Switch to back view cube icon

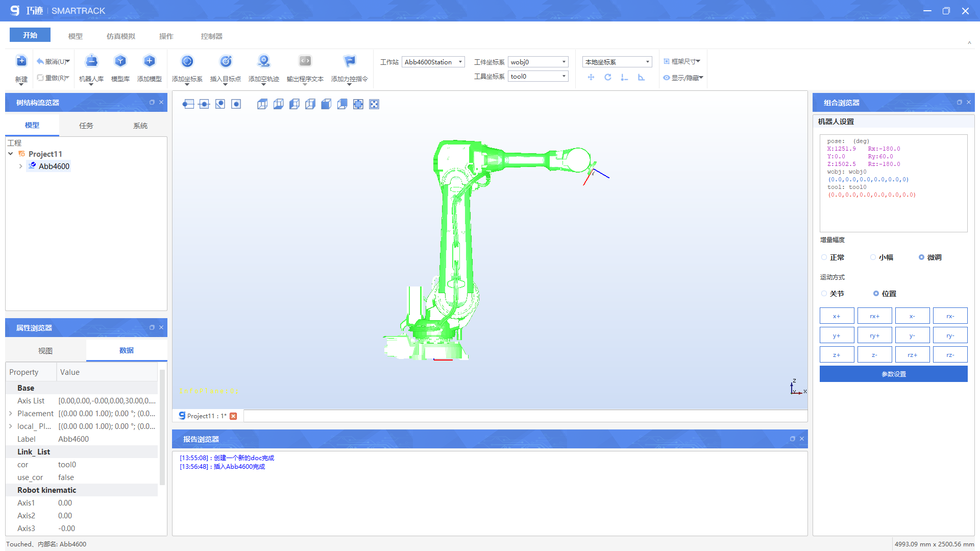[x=342, y=104]
